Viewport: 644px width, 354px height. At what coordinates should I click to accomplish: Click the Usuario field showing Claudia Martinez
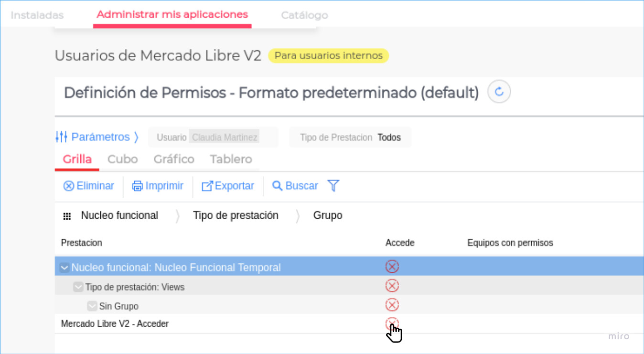[x=225, y=138]
